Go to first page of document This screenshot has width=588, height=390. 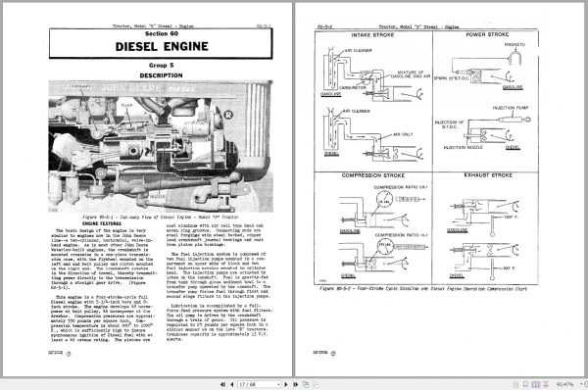tap(222, 384)
